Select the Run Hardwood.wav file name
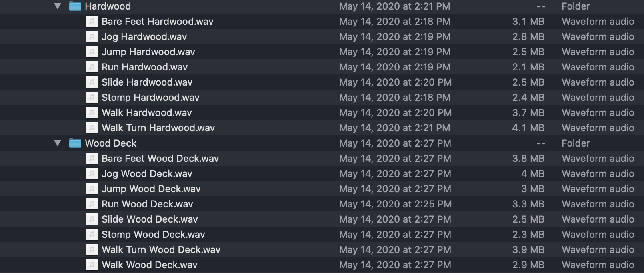The width and height of the screenshot is (644, 273). [x=144, y=67]
